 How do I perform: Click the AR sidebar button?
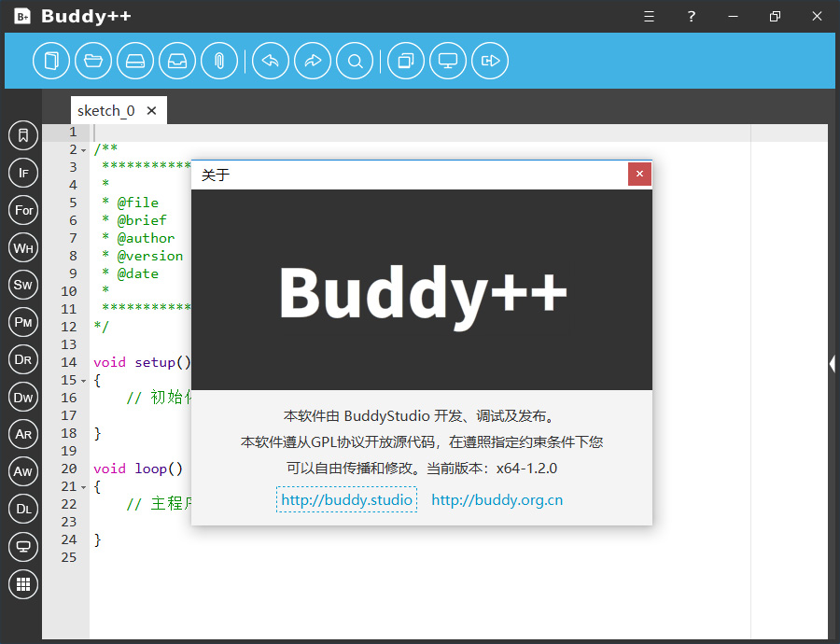pyautogui.click(x=23, y=434)
